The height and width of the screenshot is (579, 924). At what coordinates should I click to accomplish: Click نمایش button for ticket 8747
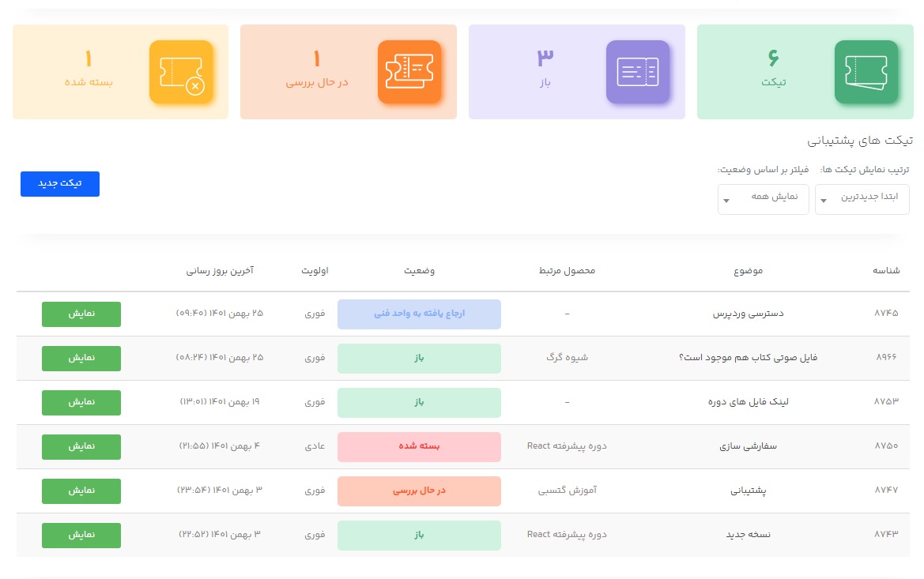[81, 491]
